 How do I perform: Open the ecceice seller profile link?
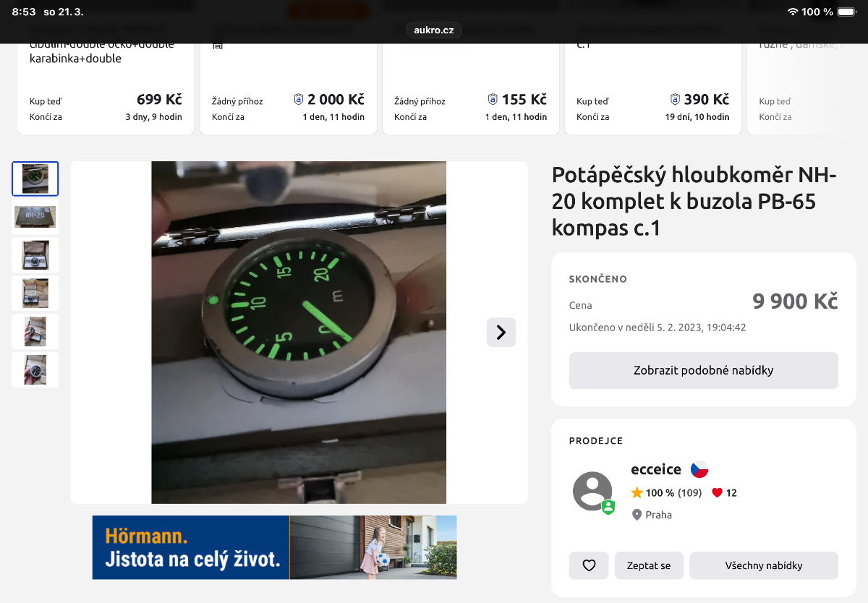coord(656,469)
